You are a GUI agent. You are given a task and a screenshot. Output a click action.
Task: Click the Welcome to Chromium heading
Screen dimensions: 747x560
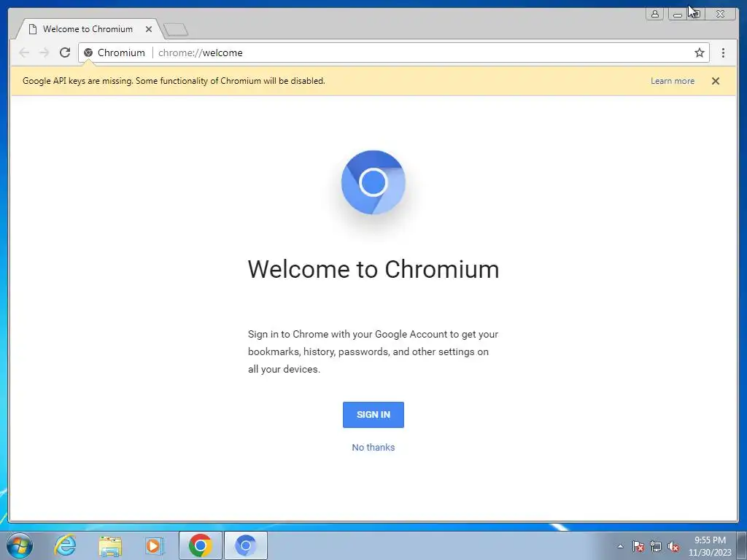pos(373,269)
